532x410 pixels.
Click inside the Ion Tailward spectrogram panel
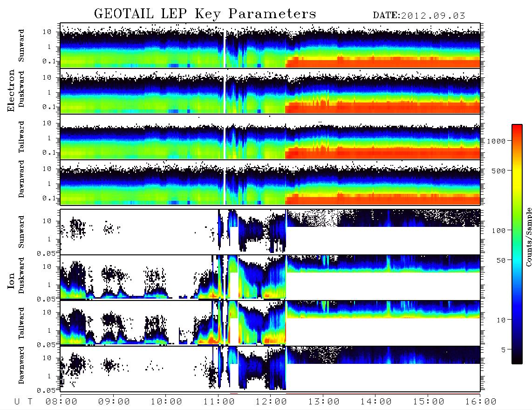tap(270, 323)
